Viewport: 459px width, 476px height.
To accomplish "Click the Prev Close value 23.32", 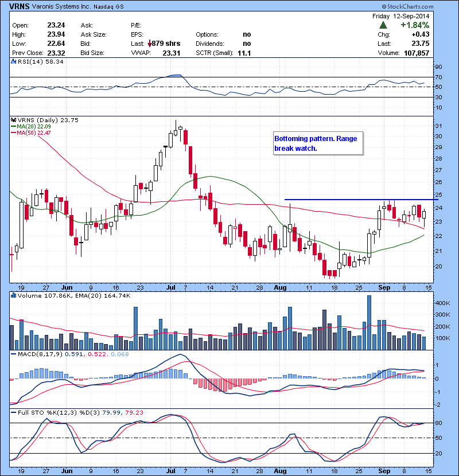I will (x=56, y=53).
